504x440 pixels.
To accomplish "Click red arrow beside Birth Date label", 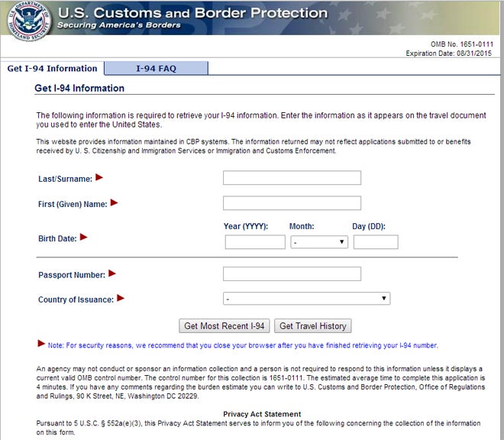I will click(x=83, y=237).
